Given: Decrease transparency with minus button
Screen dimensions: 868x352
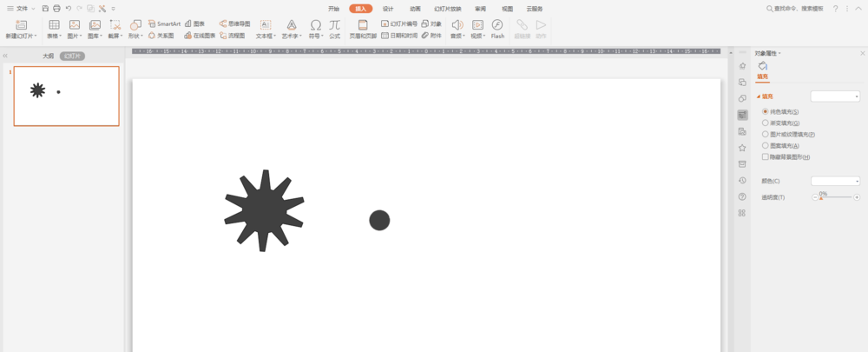Looking at the screenshot, I should [x=815, y=197].
